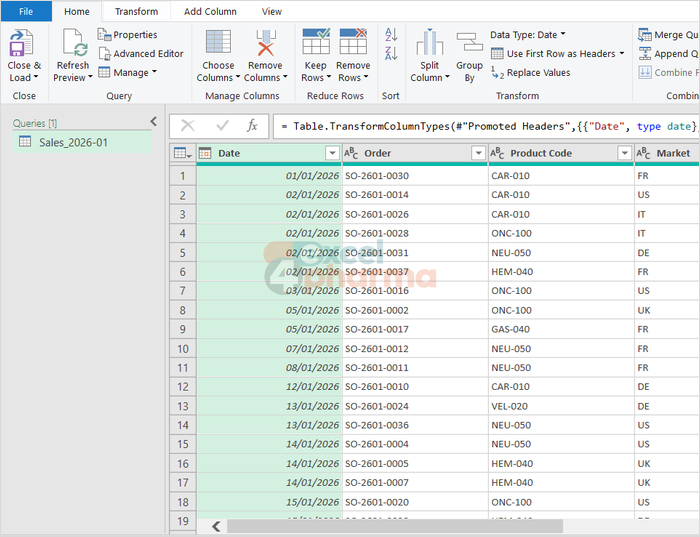Select the Order column header
The height and width of the screenshot is (537, 700).
coord(415,153)
